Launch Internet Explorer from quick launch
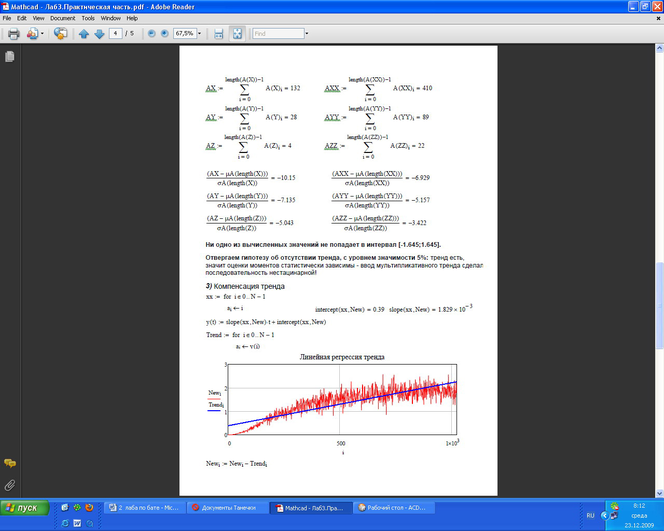 [65, 523]
